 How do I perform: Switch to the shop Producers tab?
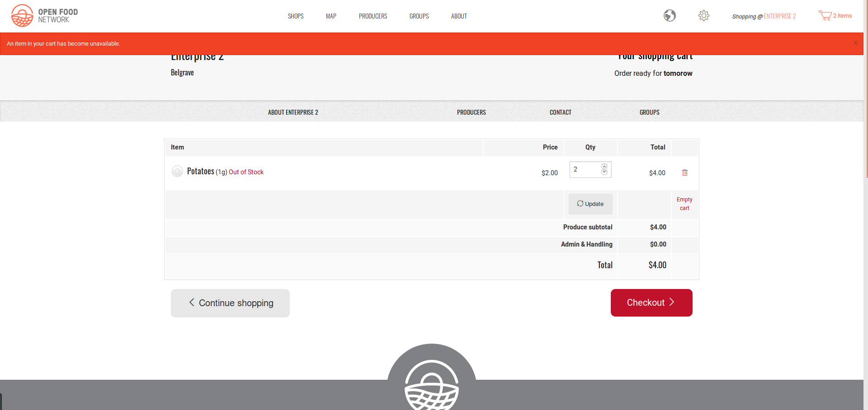click(471, 112)
